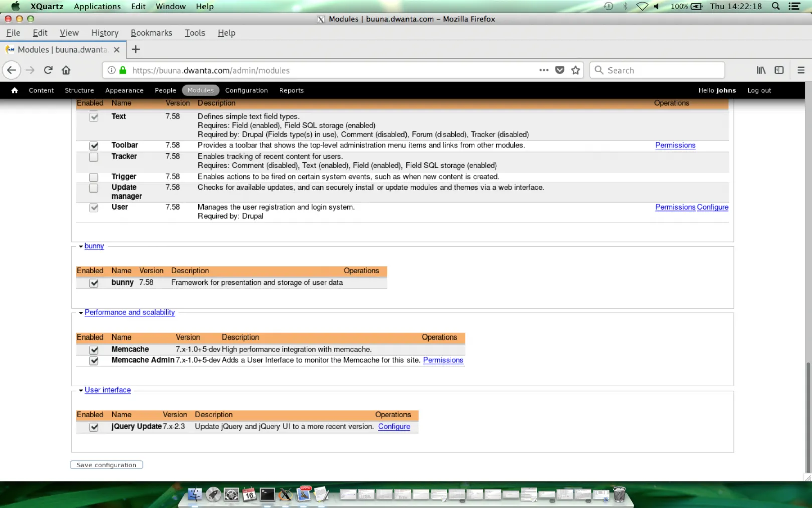Reload the current page
Screen dimensions: 812x508
(48, 70)
